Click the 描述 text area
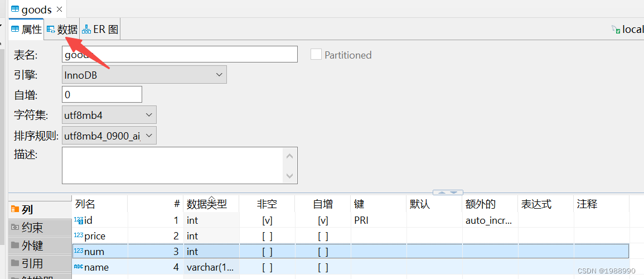This screenshot has width=644, height=279. [x=172, y=166]
